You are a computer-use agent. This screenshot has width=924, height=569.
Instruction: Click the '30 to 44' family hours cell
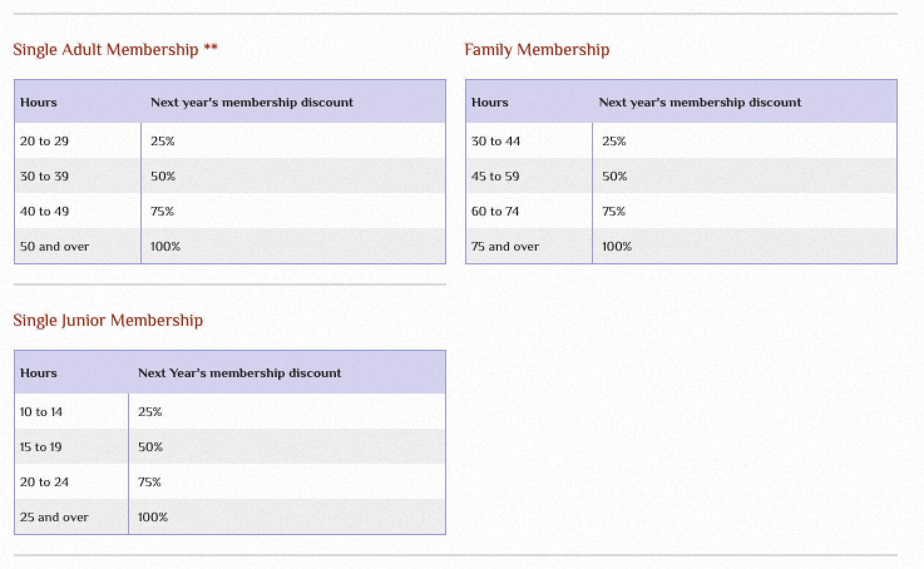(x=496, y=141)
